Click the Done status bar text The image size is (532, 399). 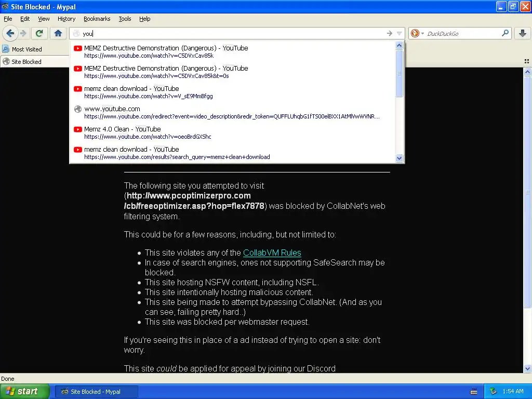7,379
